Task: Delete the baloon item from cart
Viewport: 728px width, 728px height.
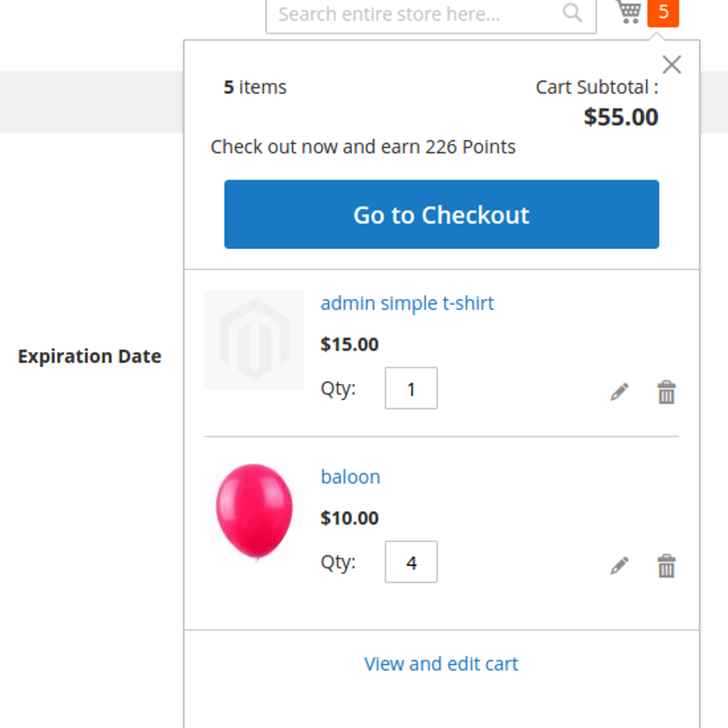Action: point(666,566)
